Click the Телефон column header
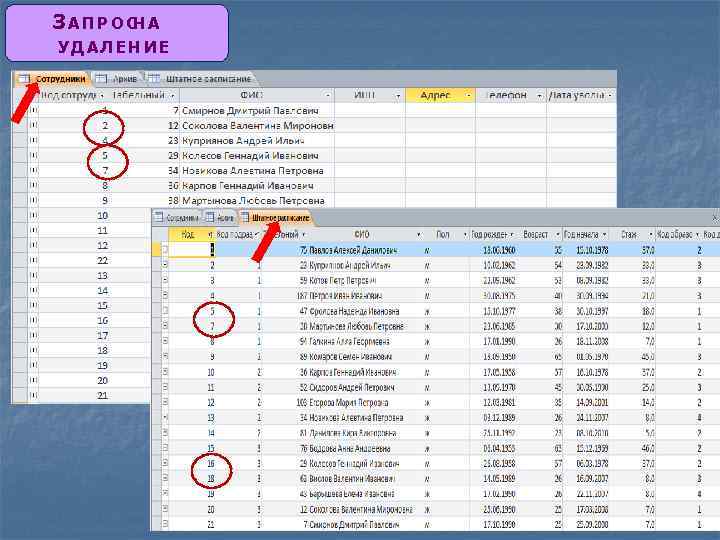Image resolution: width=720 pixels, height=540 pixels. pos(510,95)
